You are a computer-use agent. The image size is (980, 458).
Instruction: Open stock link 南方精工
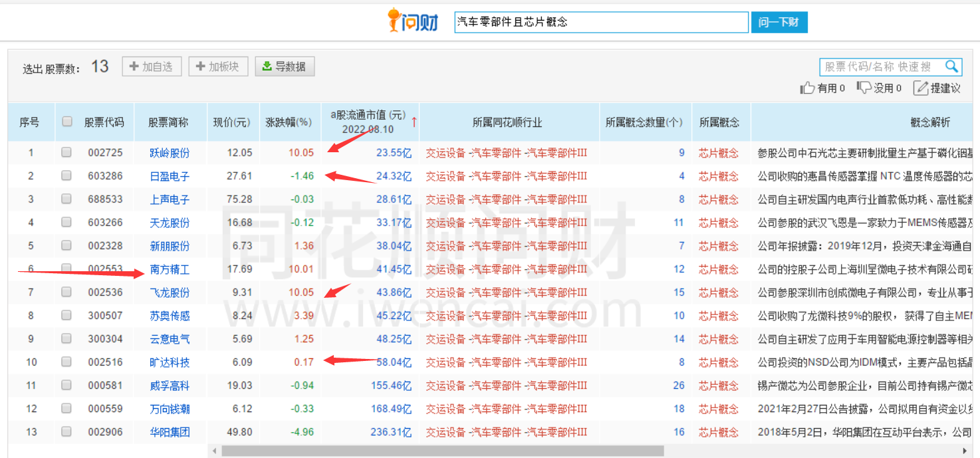(x=170, y=269)
